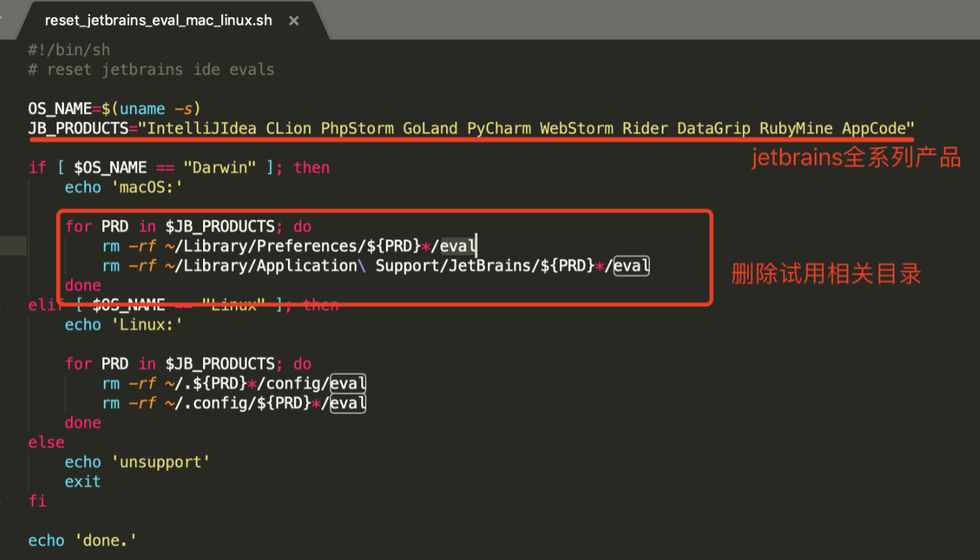980x560 pixels.
Task: Click AppCode in the product list
Action: click(874, 128)
